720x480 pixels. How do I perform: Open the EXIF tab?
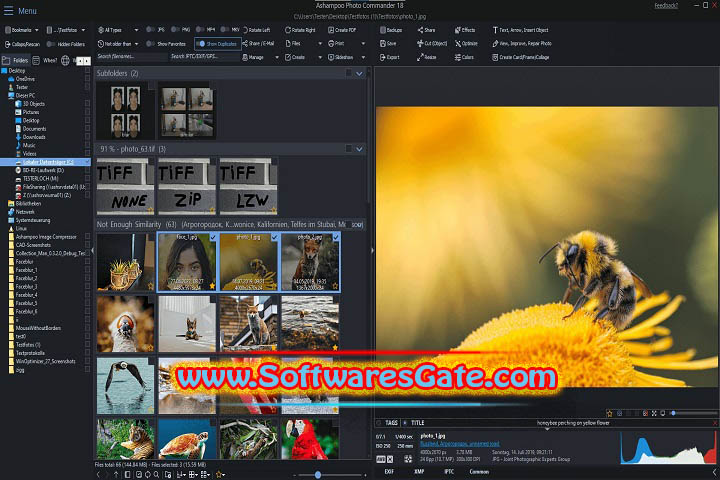point(389,472)
